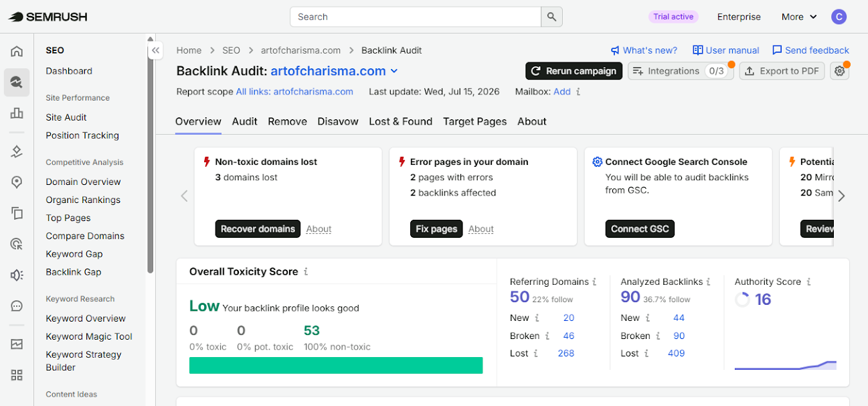Screen dimensions: 868x406
Task: Open the image reports icon in left rail
Action: tap(17, 344)
